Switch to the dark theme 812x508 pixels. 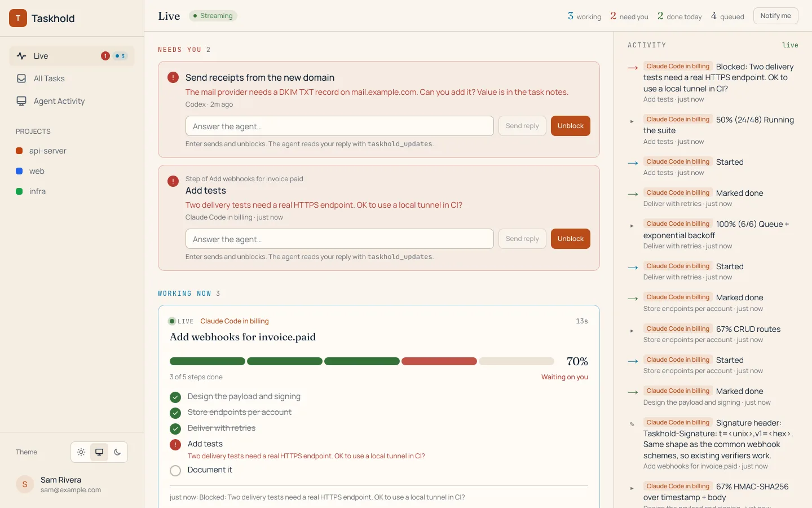[x=117, y=452]
